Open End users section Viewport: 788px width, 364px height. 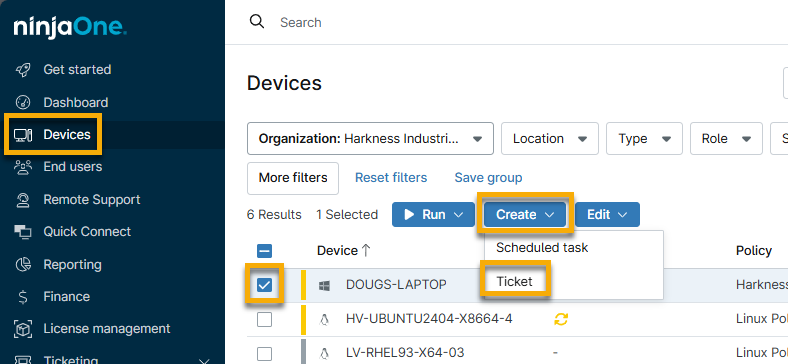73,166
